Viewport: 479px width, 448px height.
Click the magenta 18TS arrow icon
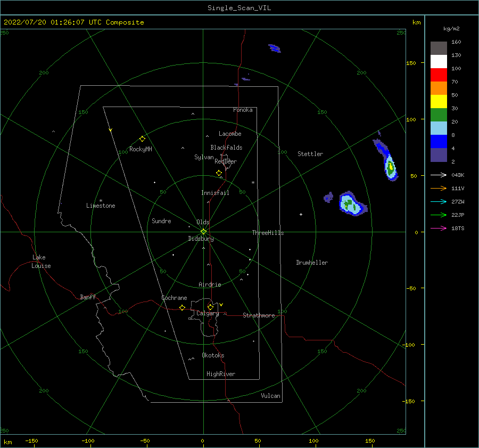coord(439,228)
